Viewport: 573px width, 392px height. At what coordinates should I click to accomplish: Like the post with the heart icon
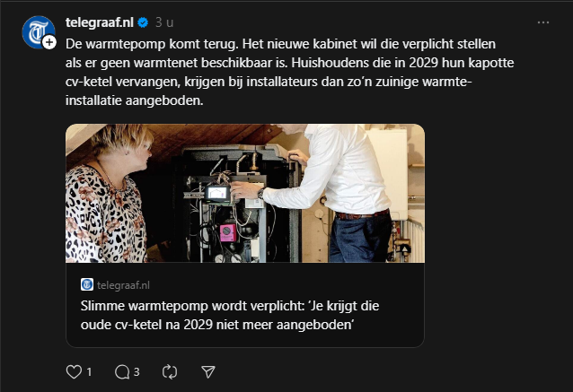[74, 372]
